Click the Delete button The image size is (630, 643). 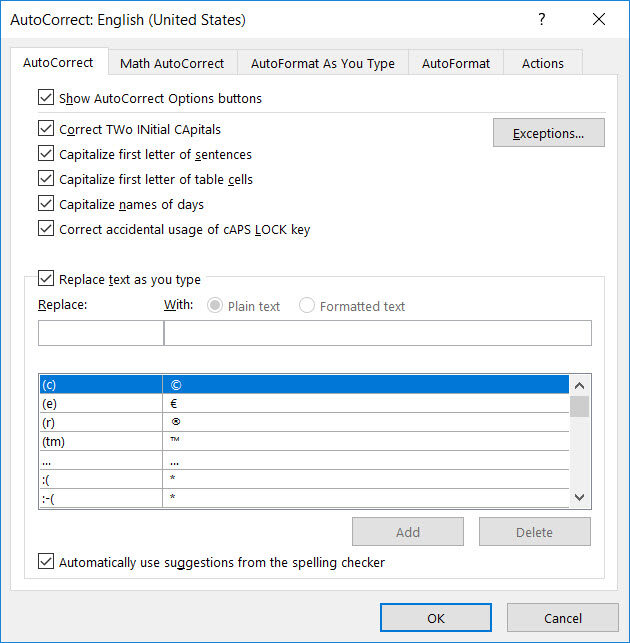click(535, 532)
